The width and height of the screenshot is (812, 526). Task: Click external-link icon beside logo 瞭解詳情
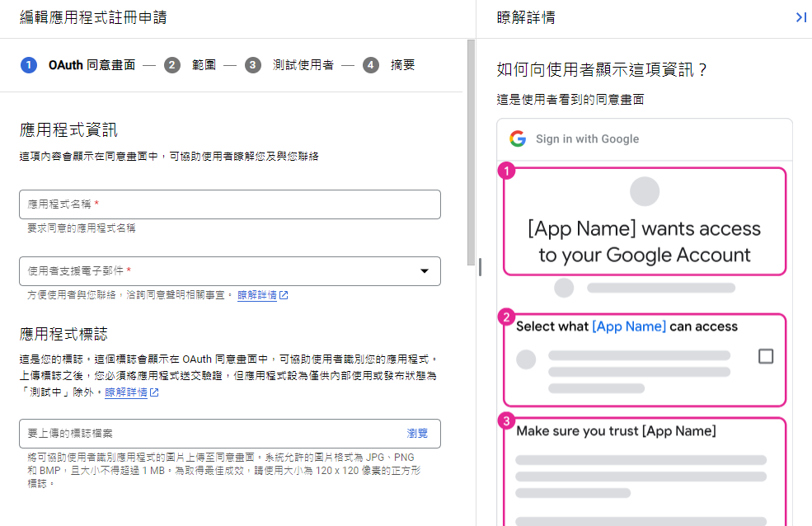pos(154,392)
